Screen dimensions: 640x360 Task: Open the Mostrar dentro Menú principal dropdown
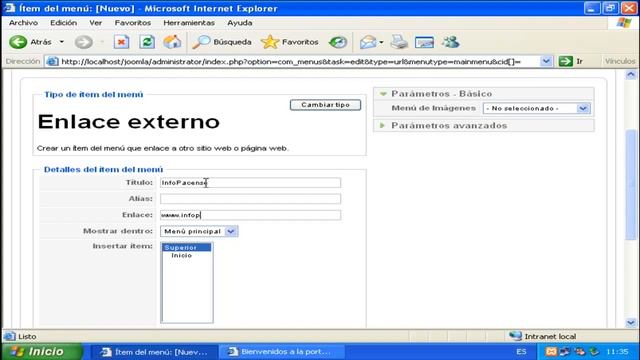199,231
